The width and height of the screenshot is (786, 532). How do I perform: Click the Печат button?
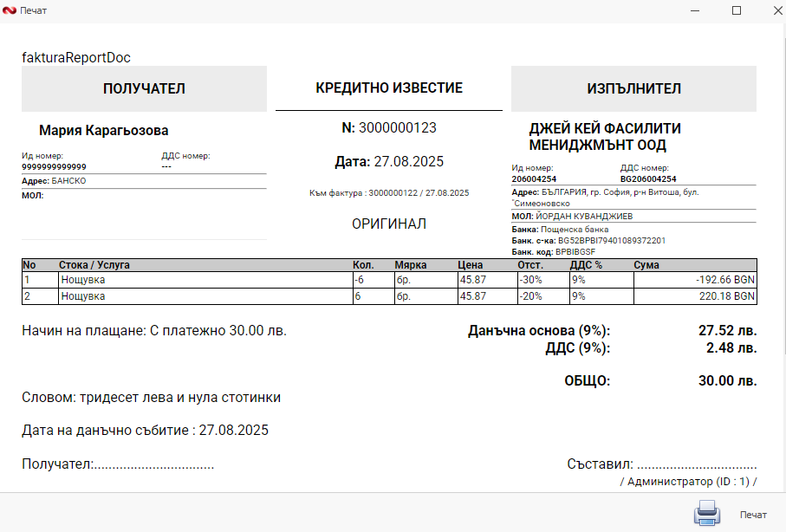coord(750,513)
